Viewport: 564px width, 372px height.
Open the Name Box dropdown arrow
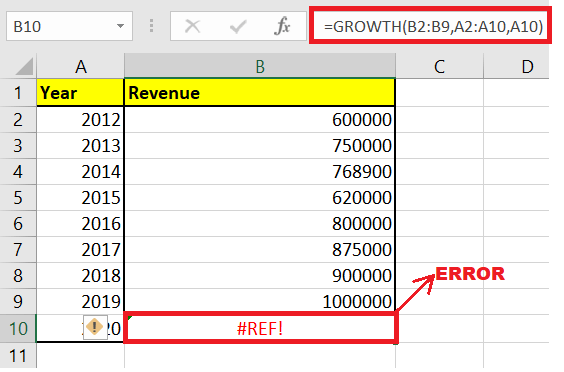coord(120,26)
